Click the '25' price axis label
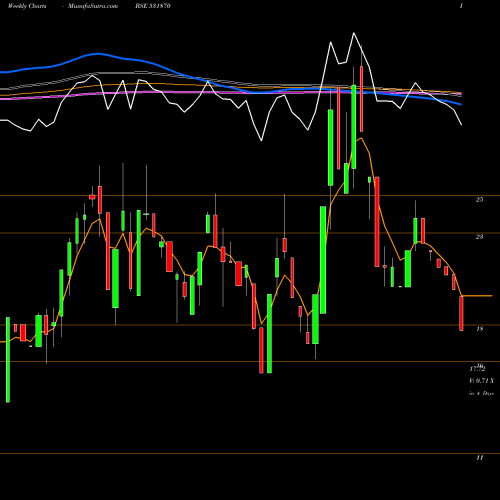Viewport: 500px width, 500px height. [x=479, y=200]
